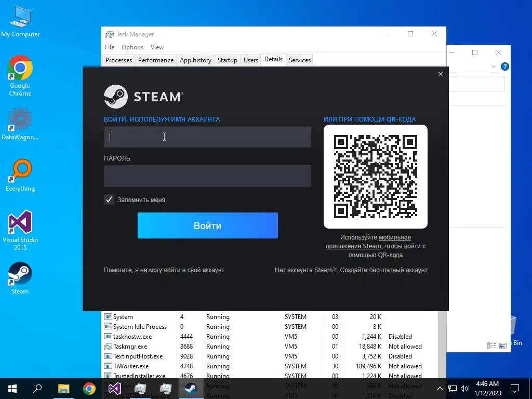Open the Windows Start menu
Viewport: 532px width, 399px height.
pos(12,389)
